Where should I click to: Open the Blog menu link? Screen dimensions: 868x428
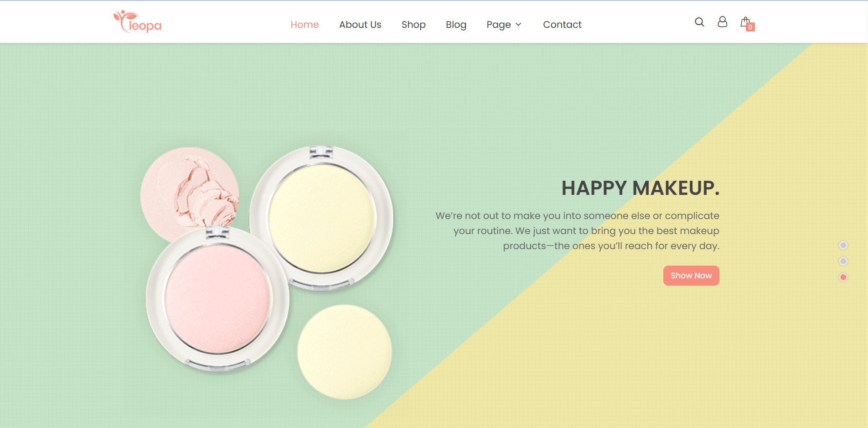456,25
